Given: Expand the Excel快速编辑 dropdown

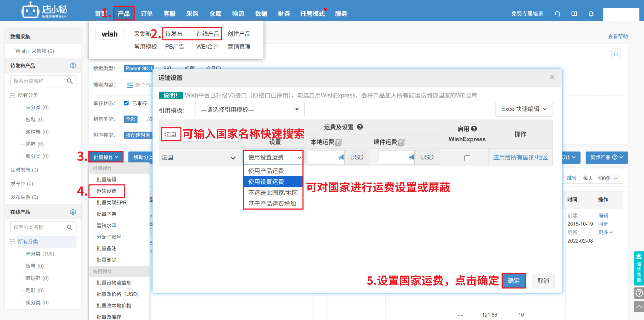Looking at the screenshot, I should [524, 109].
